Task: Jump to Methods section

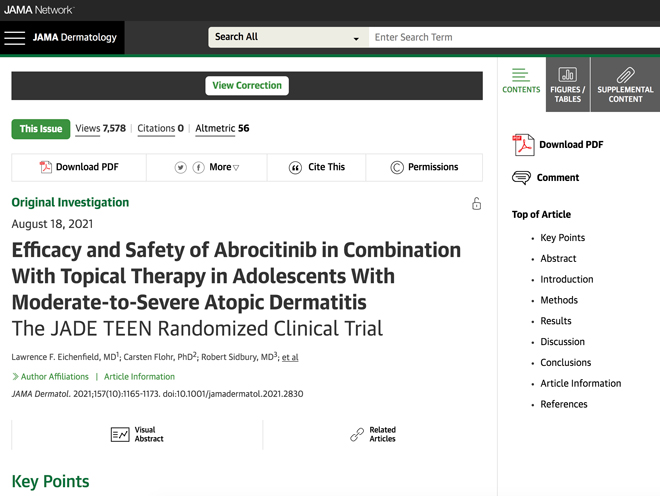Action: [x=559, y=300]
